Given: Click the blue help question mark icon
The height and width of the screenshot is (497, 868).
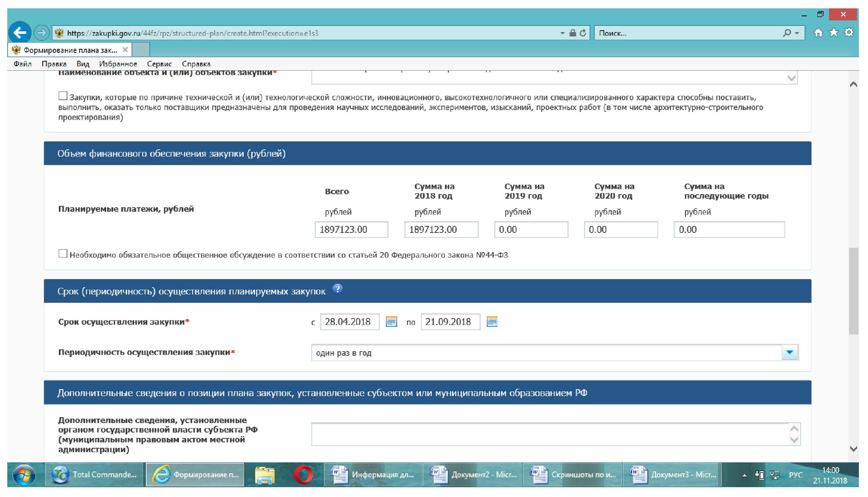Looking at the screenshot, I should [x=337, y=289].
